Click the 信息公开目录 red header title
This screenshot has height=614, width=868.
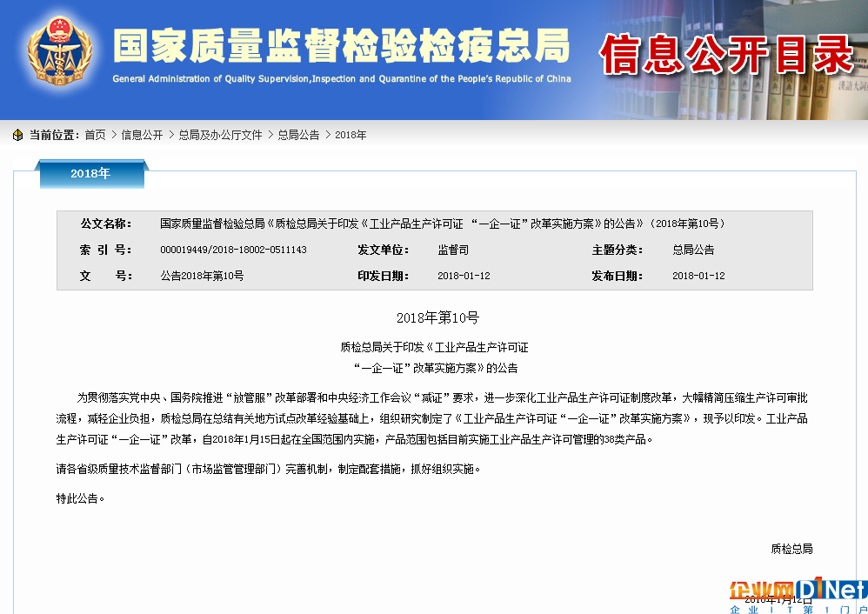click(x=726, y=54)
